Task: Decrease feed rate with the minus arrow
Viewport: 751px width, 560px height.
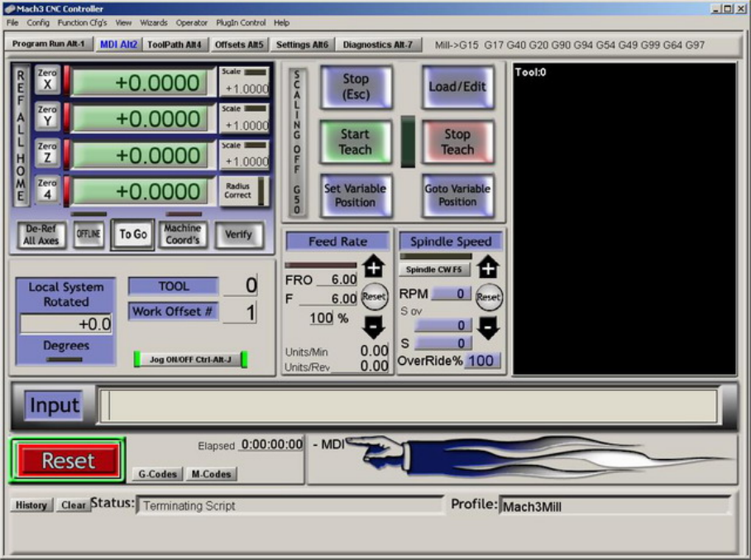Action: [x=374, y=328]
